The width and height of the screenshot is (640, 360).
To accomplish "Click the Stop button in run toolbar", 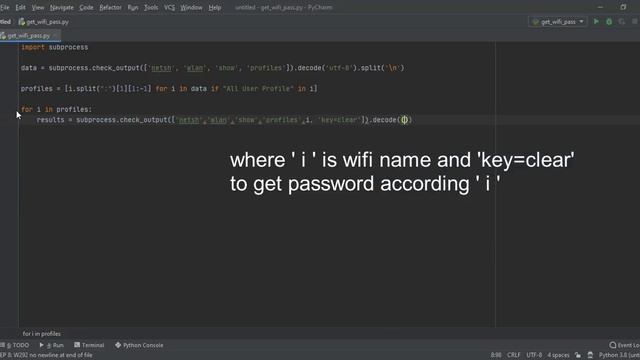I will 635,22.
